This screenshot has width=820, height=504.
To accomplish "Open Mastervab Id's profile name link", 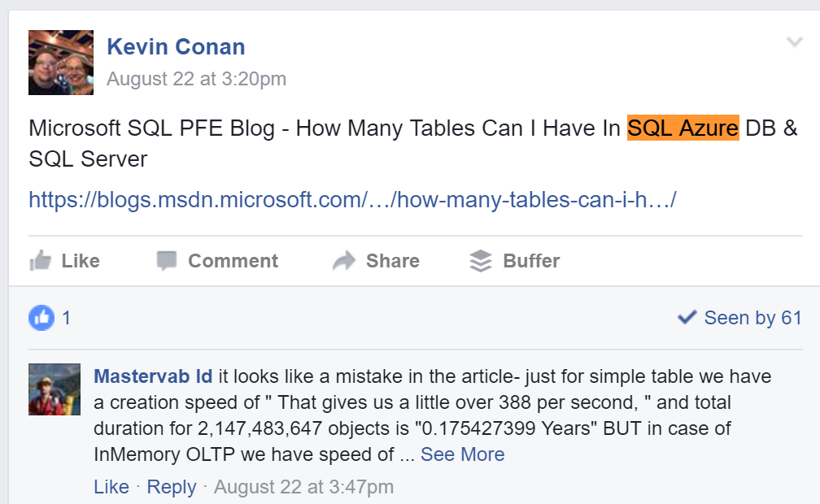I will click(154, 376).
